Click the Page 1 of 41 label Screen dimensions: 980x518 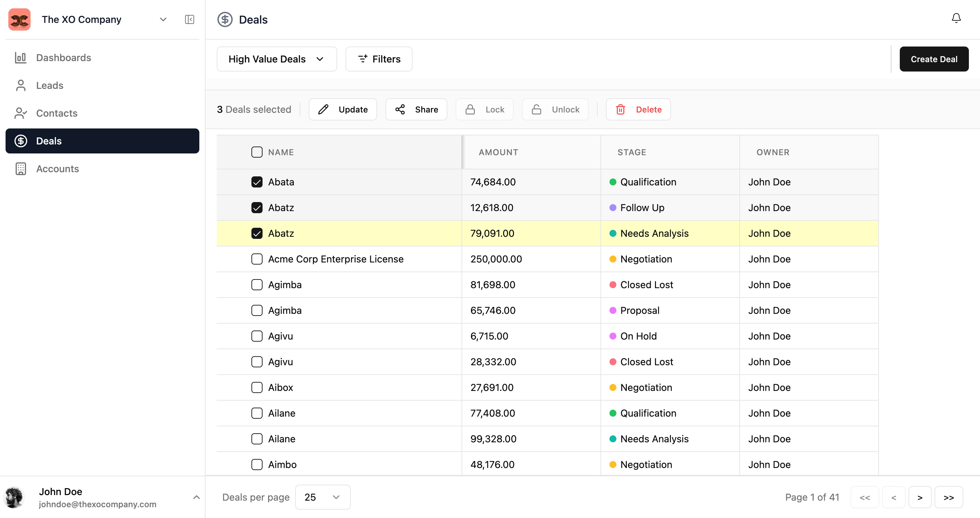pos(812,497)
